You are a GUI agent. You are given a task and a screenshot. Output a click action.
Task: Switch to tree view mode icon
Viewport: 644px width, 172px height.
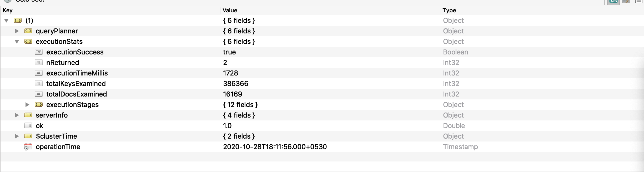613,1
